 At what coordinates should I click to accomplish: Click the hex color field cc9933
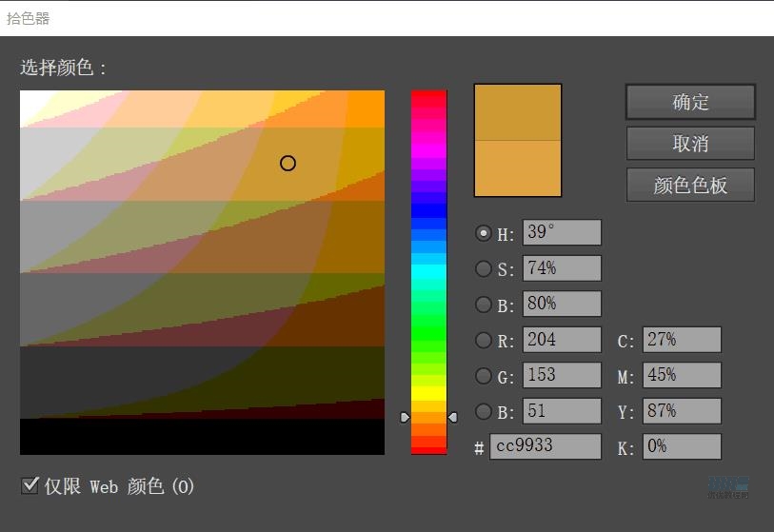(545, 446)
